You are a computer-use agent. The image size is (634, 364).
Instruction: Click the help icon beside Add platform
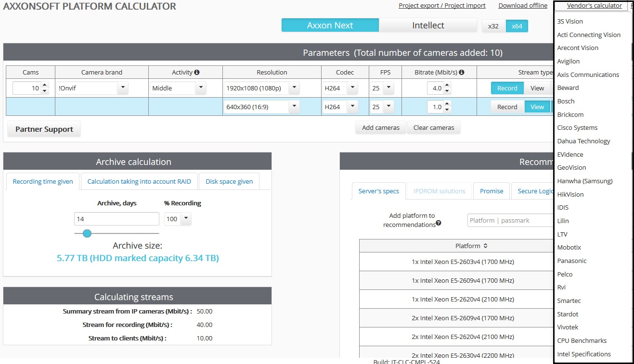pyautogui.click(x=439, y=223)
